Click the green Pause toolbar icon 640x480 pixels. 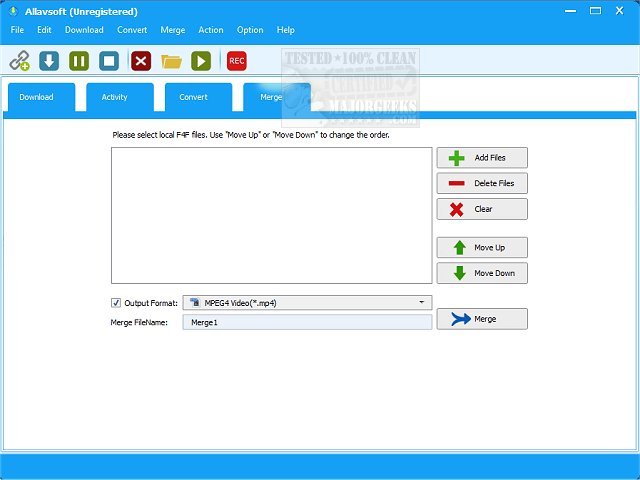click(x=79, y=61)
